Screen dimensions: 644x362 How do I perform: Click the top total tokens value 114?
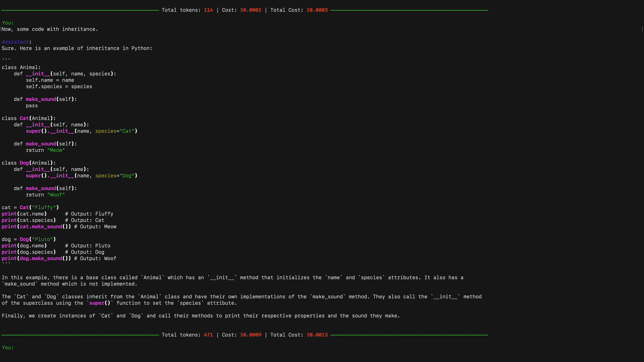[208, 10]
